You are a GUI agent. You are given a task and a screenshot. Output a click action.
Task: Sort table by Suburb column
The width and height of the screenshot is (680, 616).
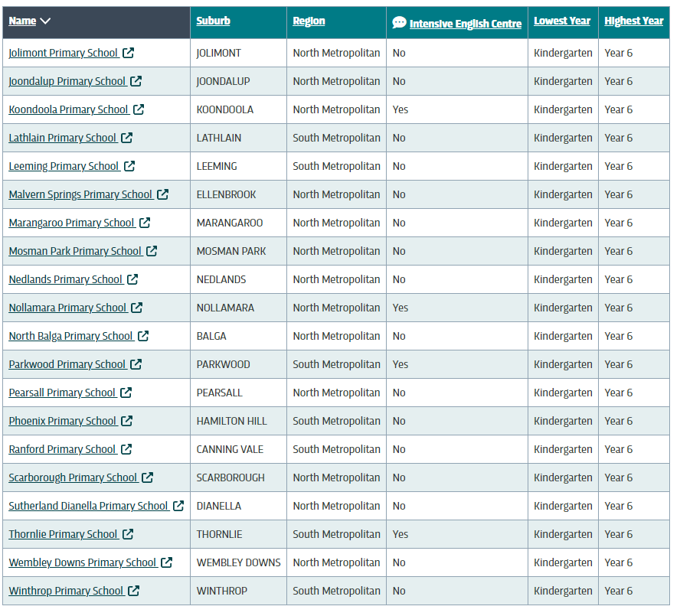(214, 21)
